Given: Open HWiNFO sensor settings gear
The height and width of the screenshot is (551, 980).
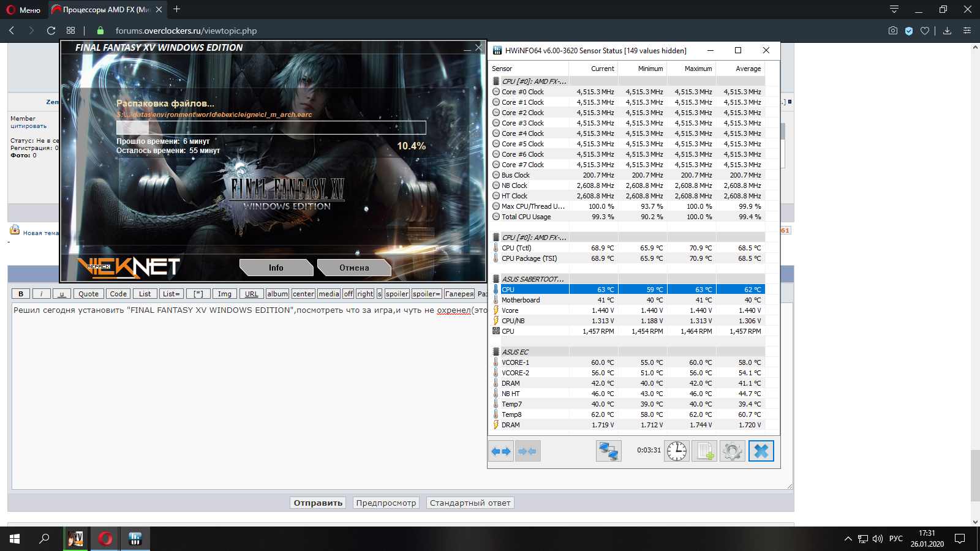Looking at the screenshot, I should click(x=733, y=451).
